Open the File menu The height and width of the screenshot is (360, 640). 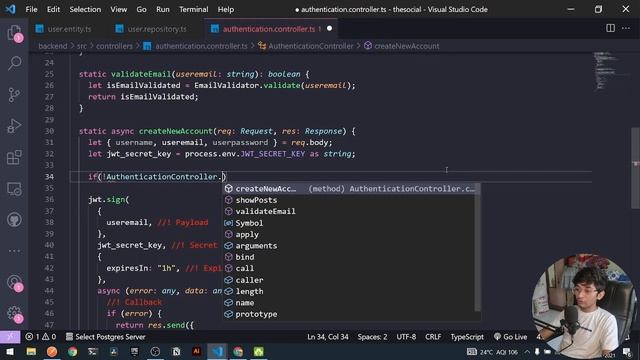(31, 9)
